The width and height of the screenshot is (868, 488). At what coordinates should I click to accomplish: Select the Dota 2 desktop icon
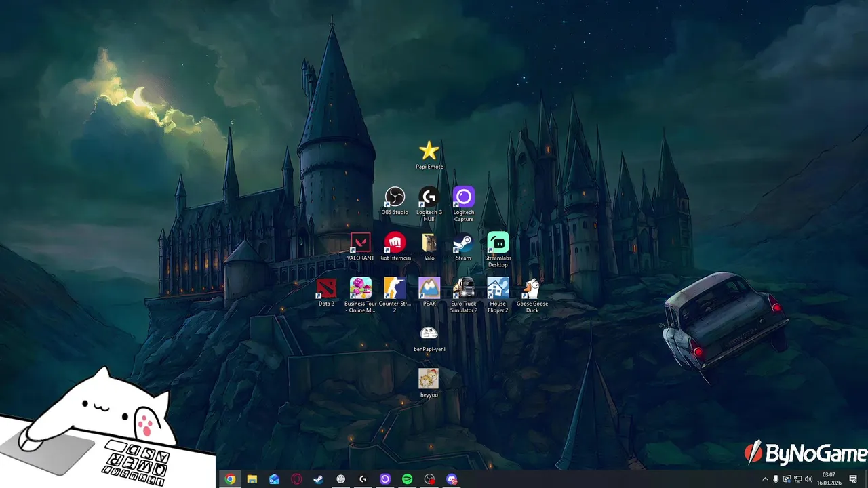326,292
